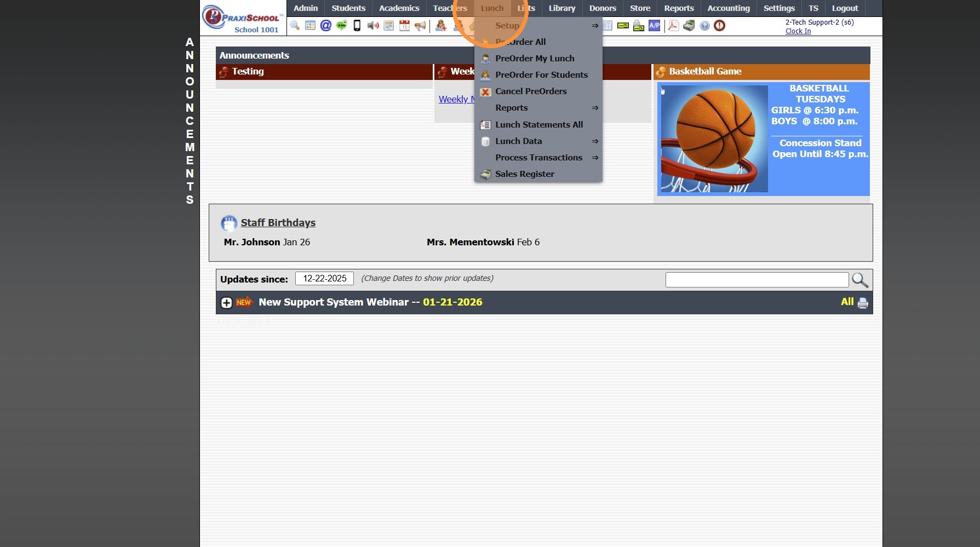Click the Clock In link
Image resolution: width=980 pixels, height=547 pixels.
(798, 31)
